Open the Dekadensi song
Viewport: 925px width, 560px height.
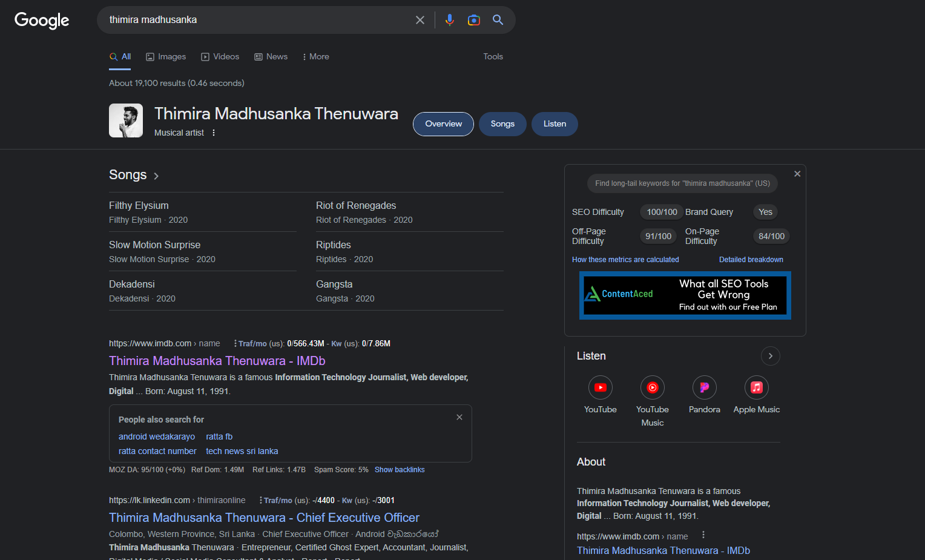tap(132, 285)
